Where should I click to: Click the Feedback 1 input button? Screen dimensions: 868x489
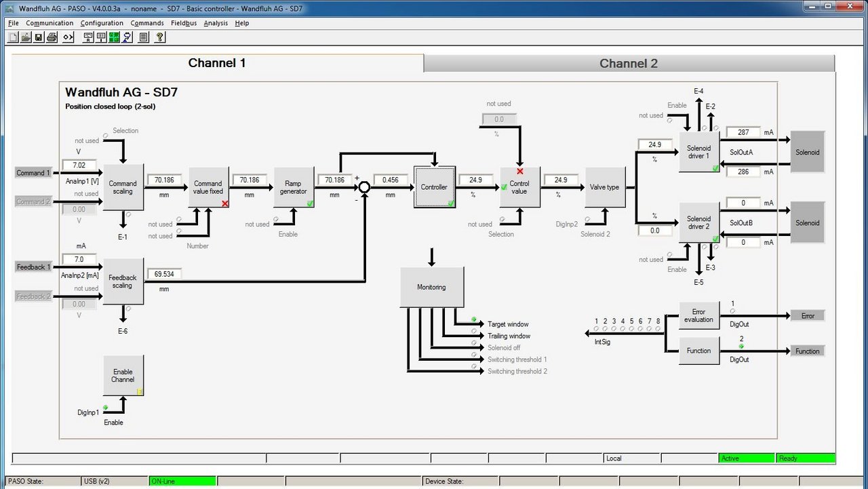(x=33, y=267)
